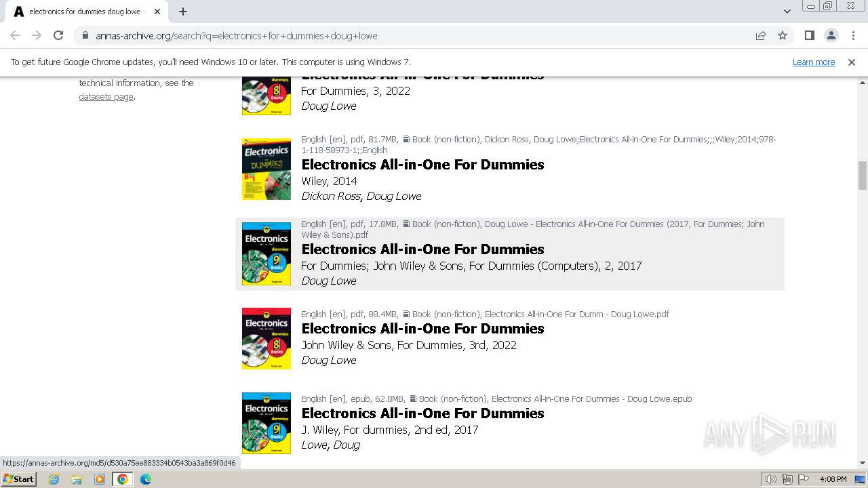
Task: Open the network tray icon
Action: pos(787,479)
